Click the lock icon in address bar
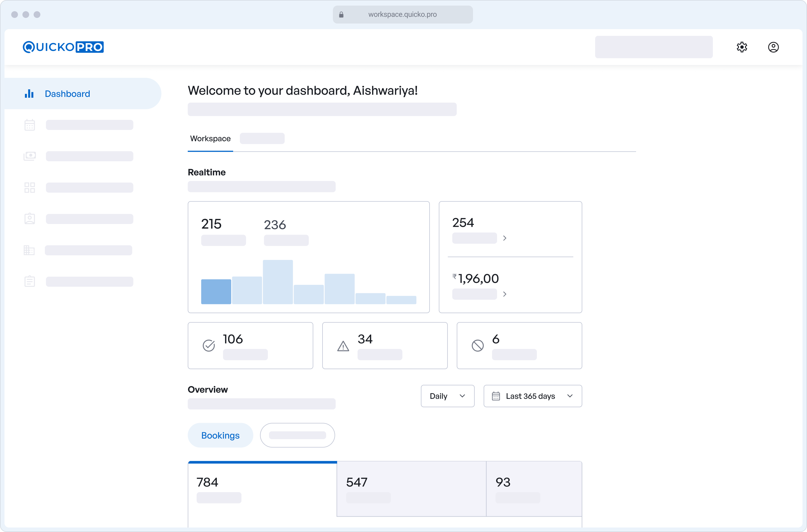 [x=341, y=15]
